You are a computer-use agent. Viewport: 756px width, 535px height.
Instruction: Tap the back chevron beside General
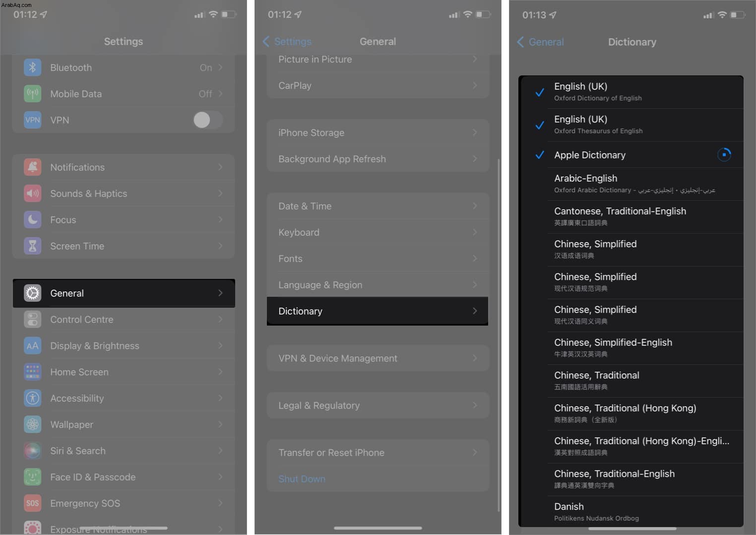point(520,42)
